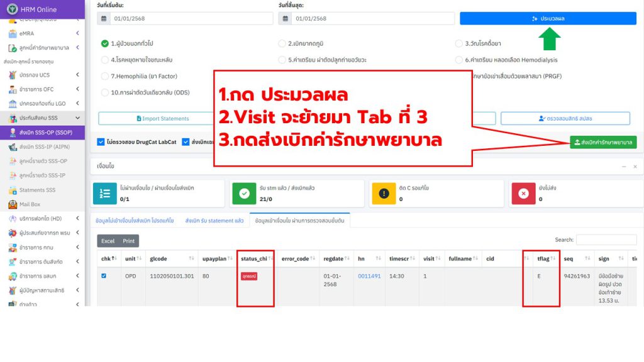Screen dimensions: 644x362
Task: Click the calendar icon beside the end date
Action: [x=286, y=19]
